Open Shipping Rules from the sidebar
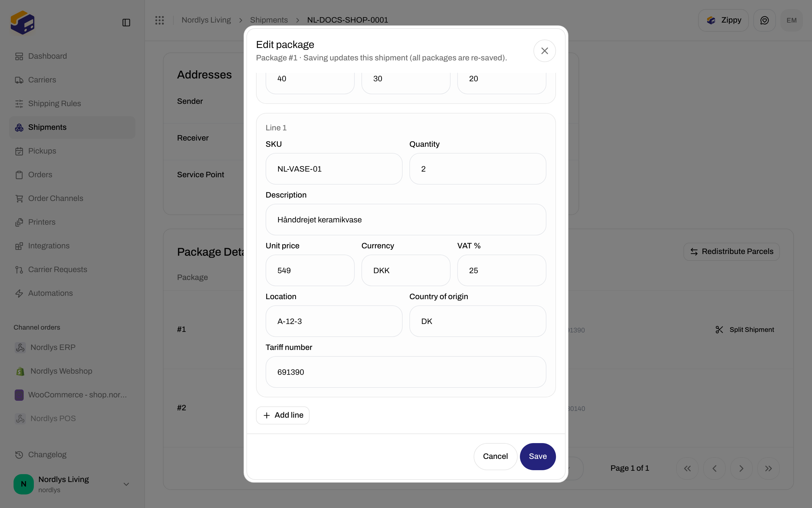 72,104
